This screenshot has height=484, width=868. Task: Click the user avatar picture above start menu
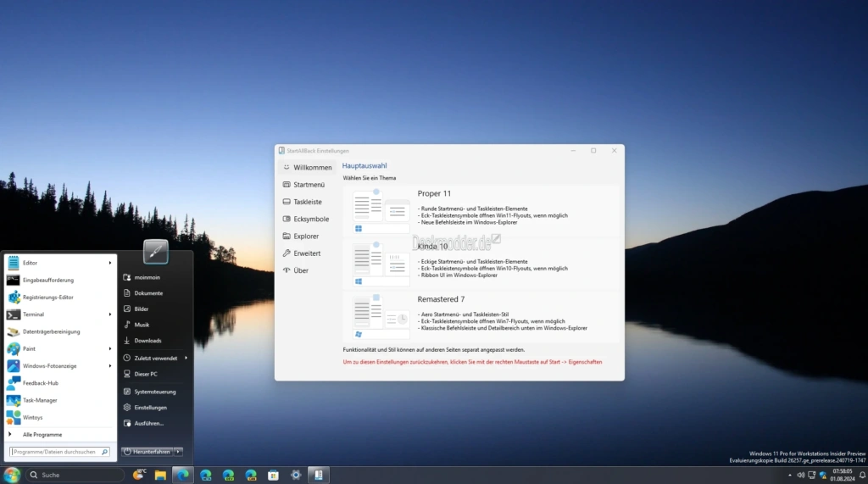[x=156, y=252]
